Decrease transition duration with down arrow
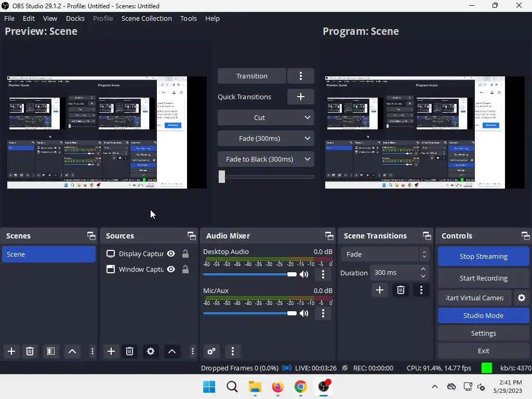The height and width of the screenshot is (399, 532). point(423,276)
